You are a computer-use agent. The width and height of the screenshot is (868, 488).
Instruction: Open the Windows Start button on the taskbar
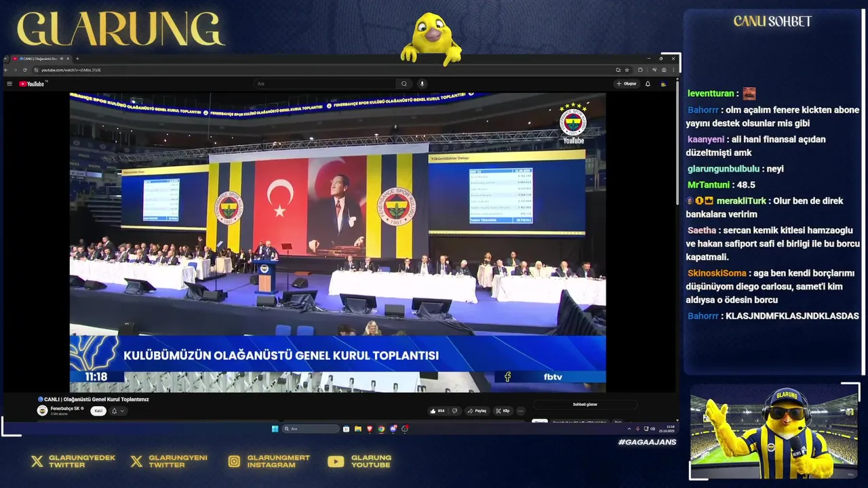pos(275,428)
